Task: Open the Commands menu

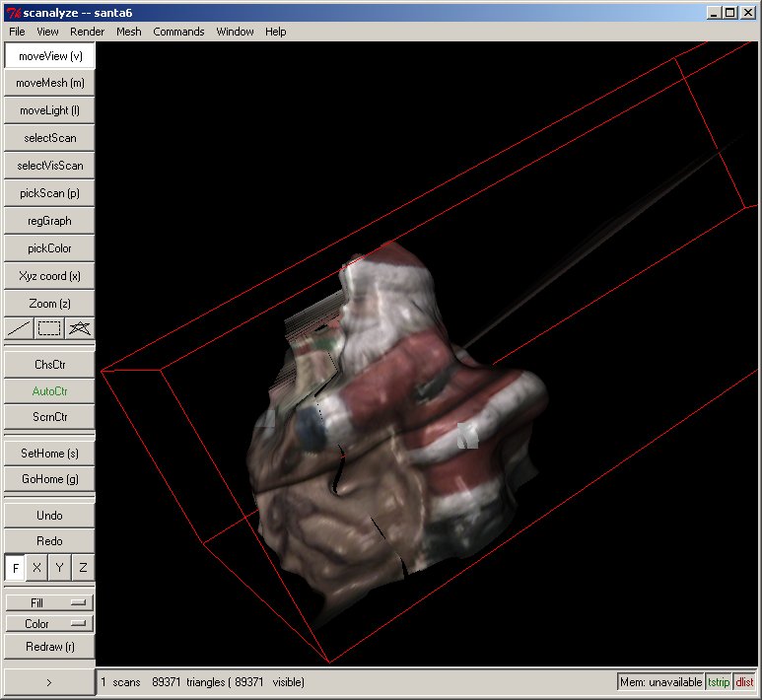Action: click(x=178, y=32)
